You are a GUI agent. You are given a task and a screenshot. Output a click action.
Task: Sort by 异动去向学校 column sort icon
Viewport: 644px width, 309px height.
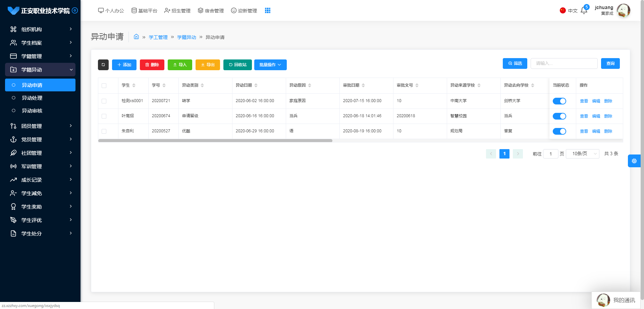tap(533, 85)
